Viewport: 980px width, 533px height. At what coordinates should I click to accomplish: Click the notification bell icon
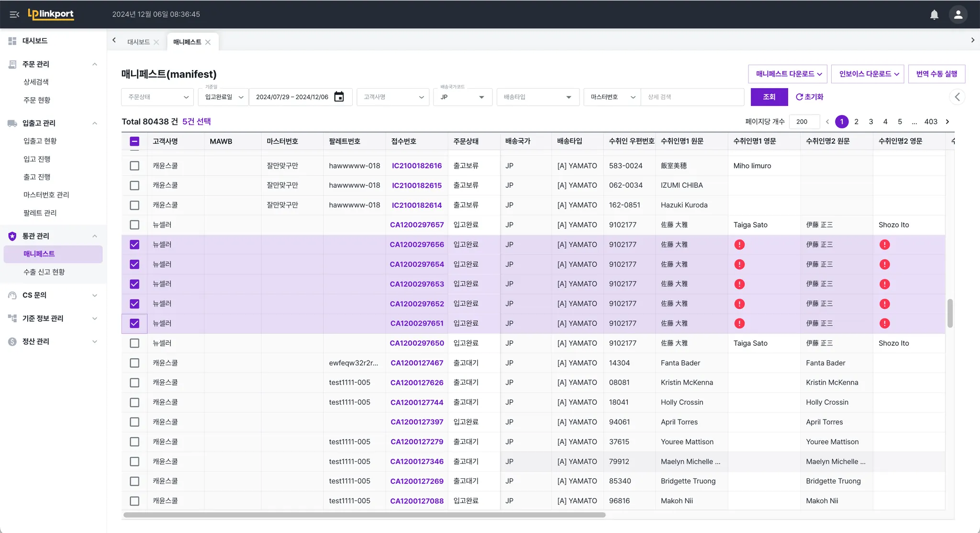tap(934, 14)
